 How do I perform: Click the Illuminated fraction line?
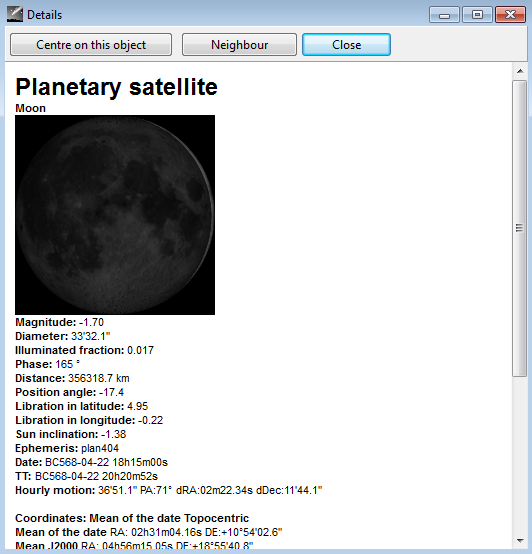point(84,350)
